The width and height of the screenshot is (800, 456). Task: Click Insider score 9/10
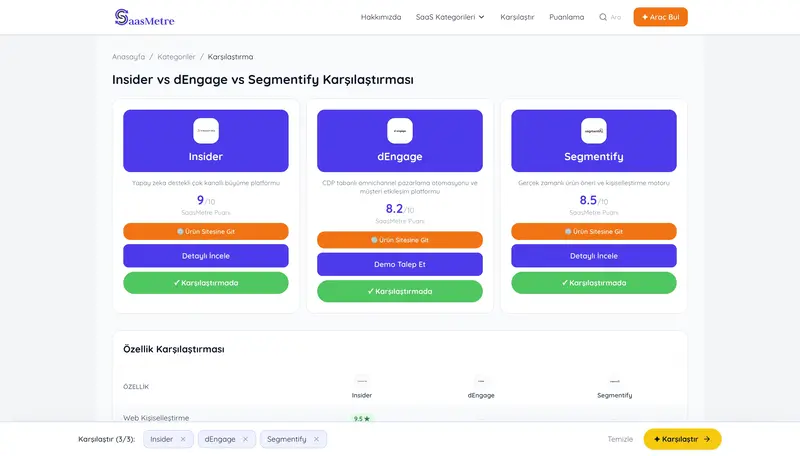point(206,200)
